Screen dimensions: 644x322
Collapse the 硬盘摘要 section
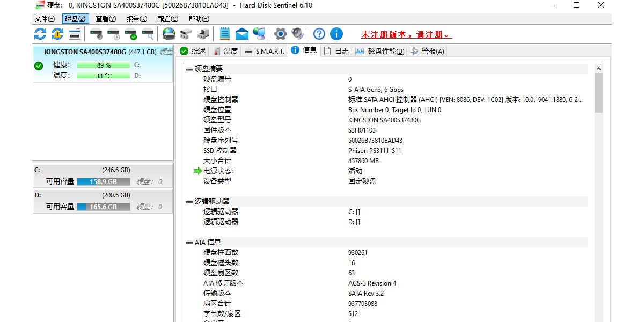tap(189, 69)
